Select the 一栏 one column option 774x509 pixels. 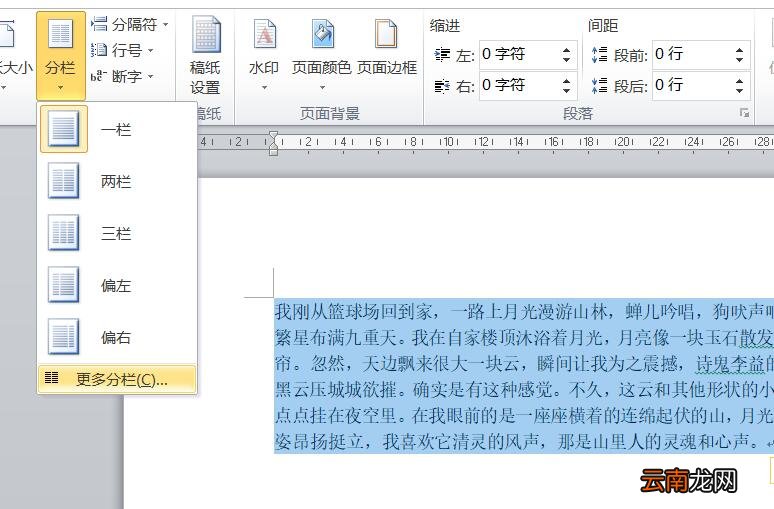117,129
